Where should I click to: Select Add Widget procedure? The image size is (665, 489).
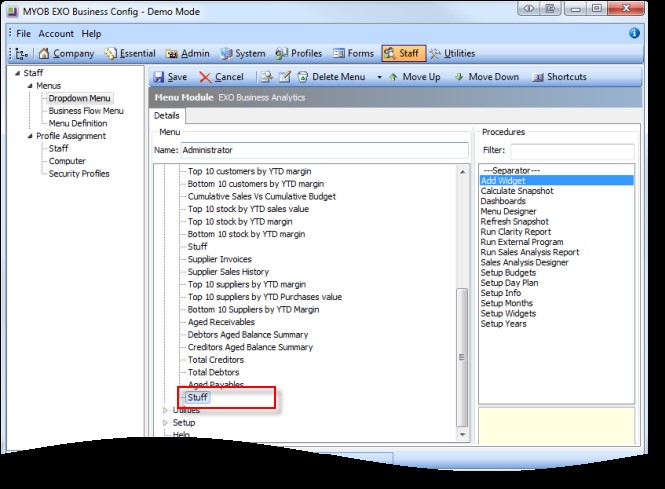556,181
